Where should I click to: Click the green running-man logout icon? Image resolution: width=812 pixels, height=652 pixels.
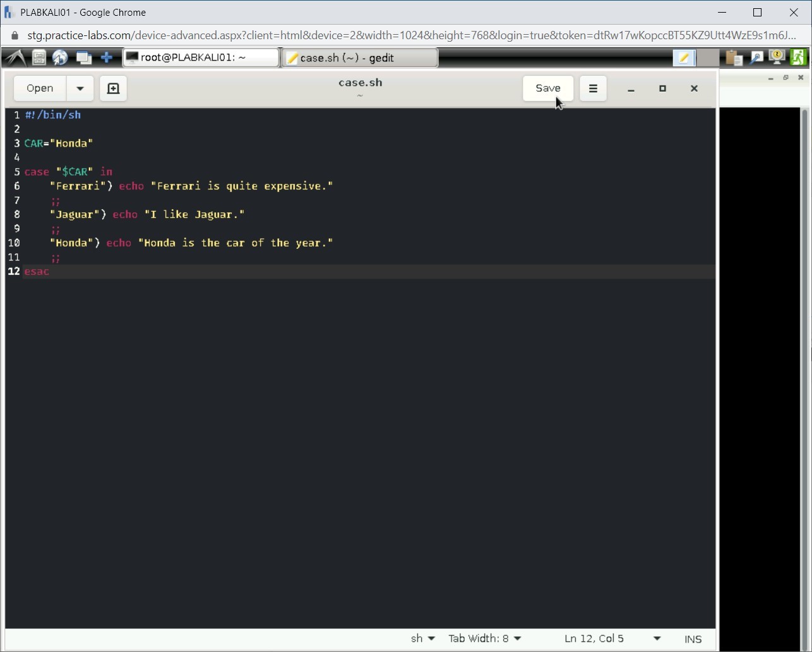click(799, 57)
